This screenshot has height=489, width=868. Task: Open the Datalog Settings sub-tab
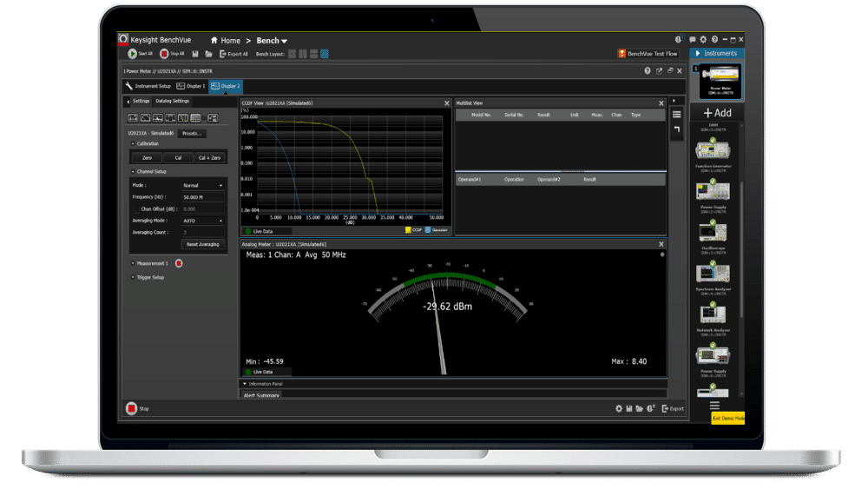point(172,101)
